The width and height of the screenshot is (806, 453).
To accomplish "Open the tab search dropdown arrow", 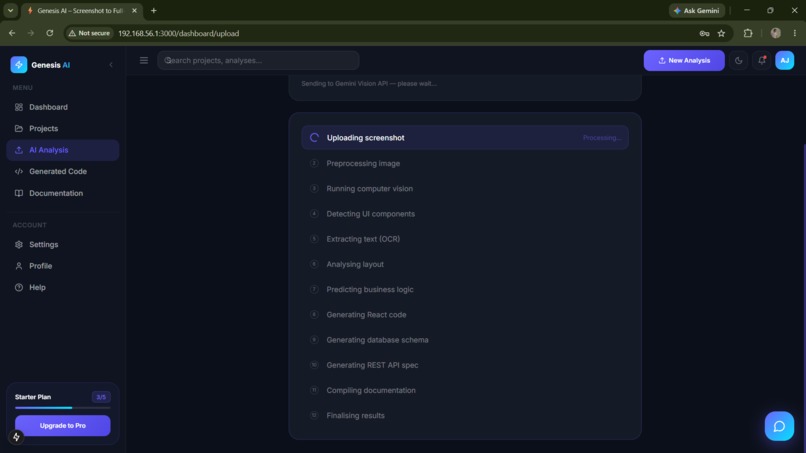I will (x=10, y=10).
